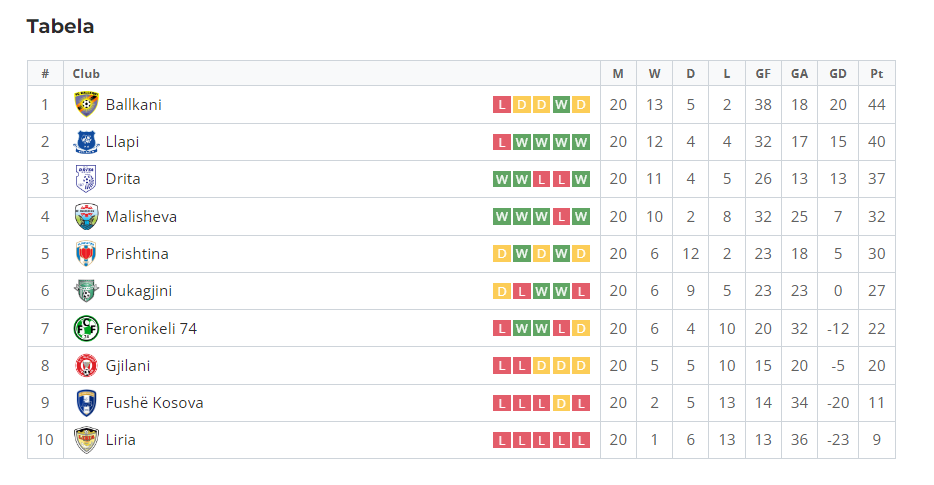Click the Pt points column header
934x485 pixels.
click(x=877, y=74)
